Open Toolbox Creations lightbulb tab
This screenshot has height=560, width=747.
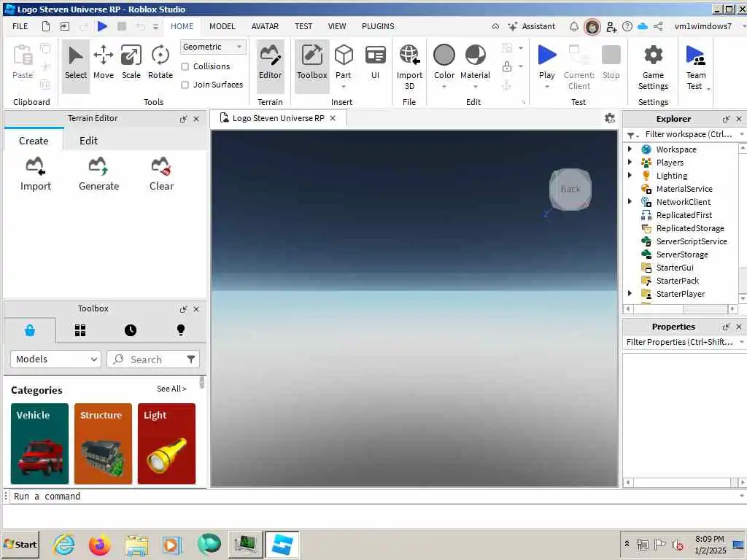pos(181,330)
